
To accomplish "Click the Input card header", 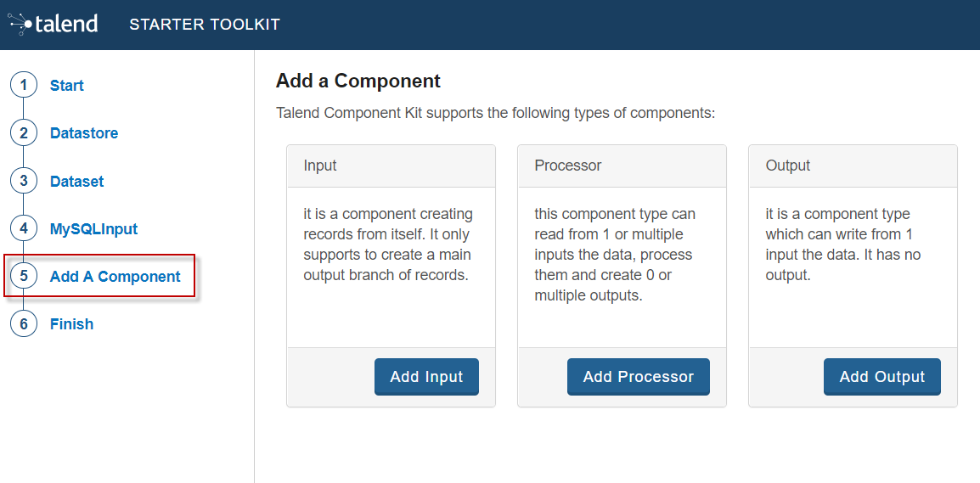I will [x=391, y=166].
